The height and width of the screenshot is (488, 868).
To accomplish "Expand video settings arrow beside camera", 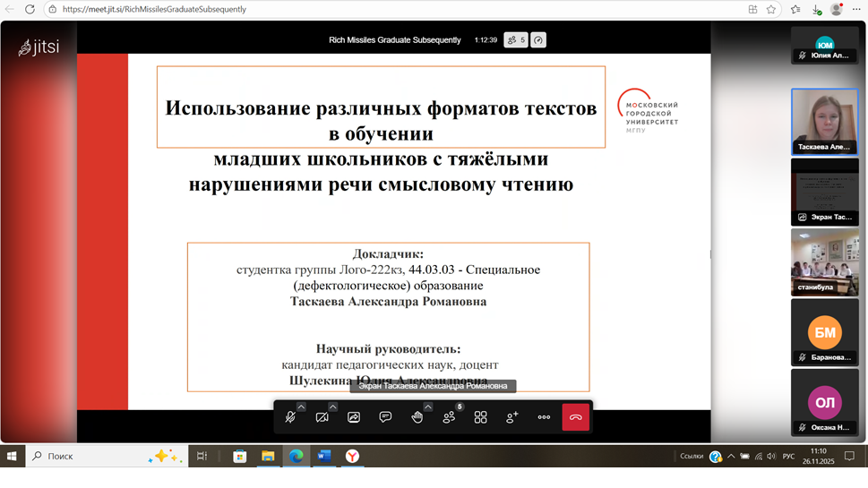I will click(332, 407).
